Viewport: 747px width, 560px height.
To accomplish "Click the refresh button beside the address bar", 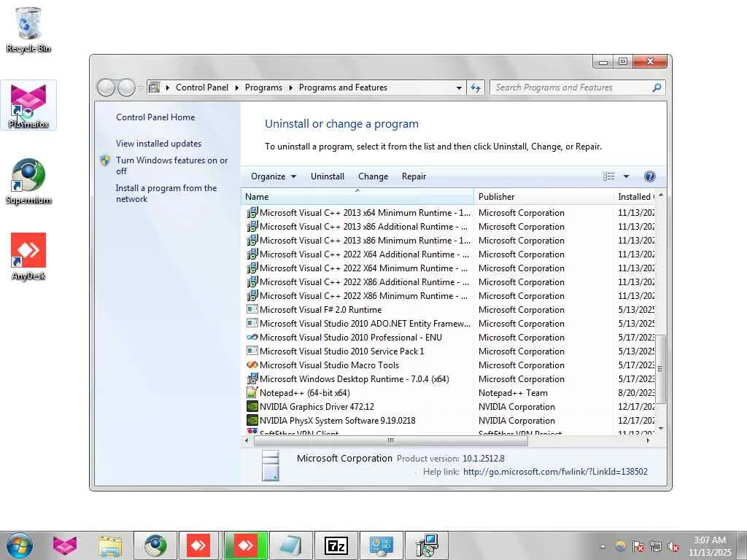I will coord(476,87).
